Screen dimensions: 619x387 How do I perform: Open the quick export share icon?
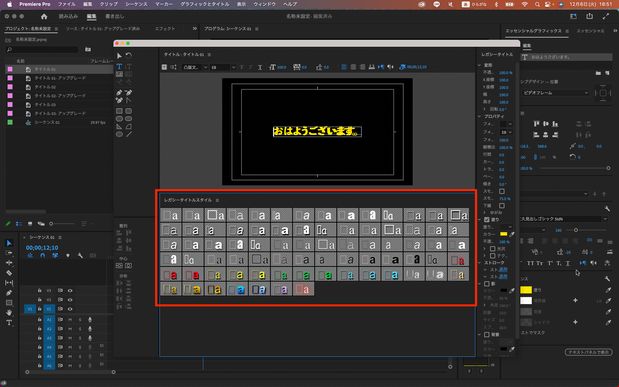(x=589, y=16)
